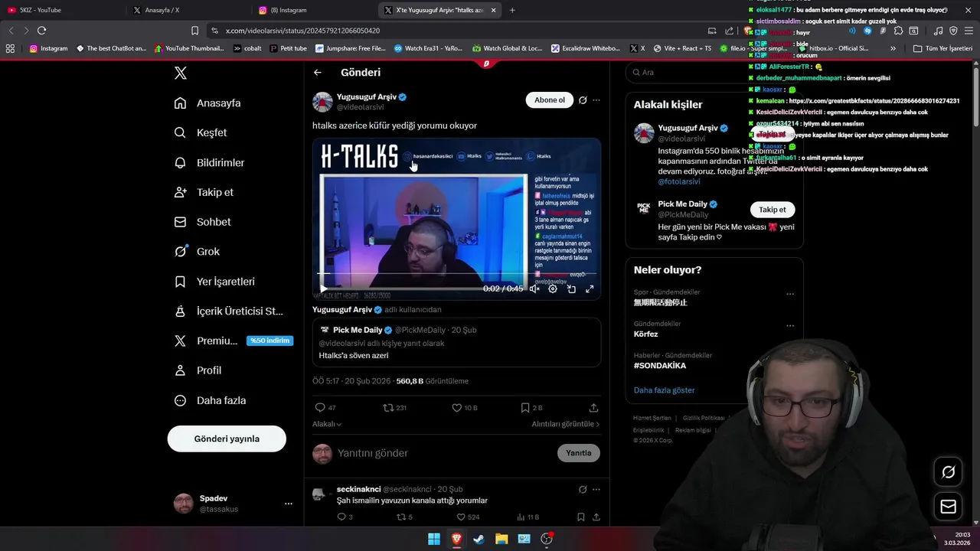Switch to (8) Instagram tab
This screenshot has height=551, width=980.
click(314, 10)
